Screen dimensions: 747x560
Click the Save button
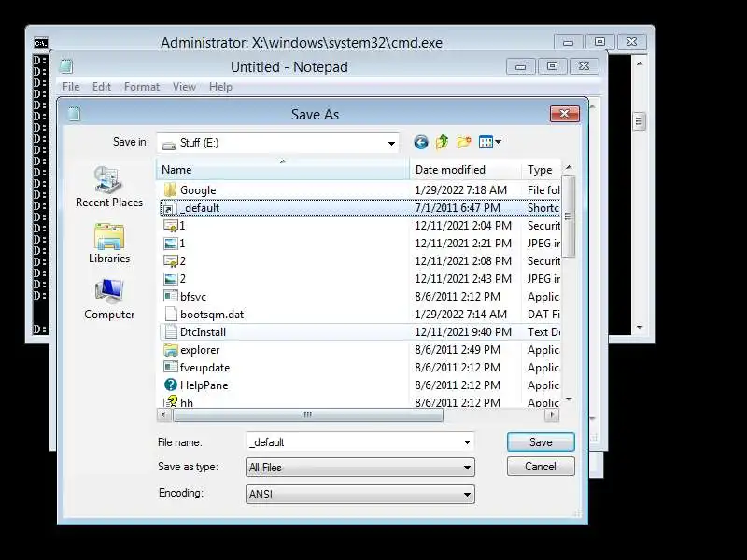point(541,441)
